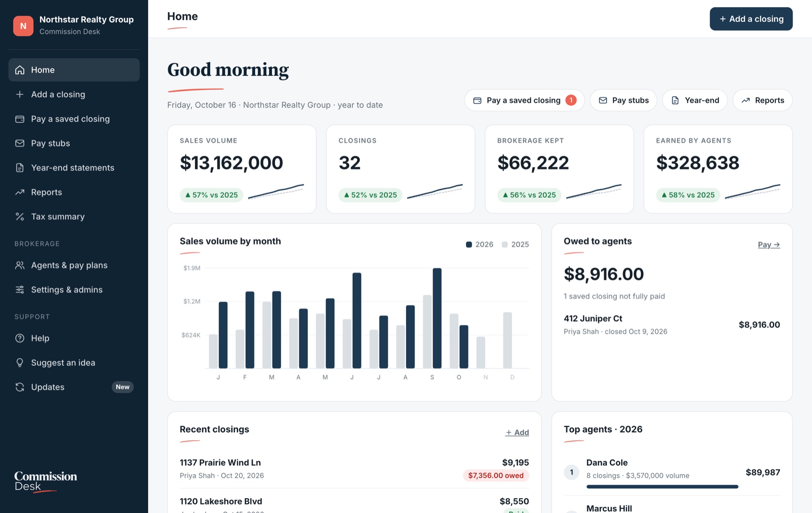Open the Help page
This screenshot has height=513, width=812.
pyautogui.click(x=74, y=338)
